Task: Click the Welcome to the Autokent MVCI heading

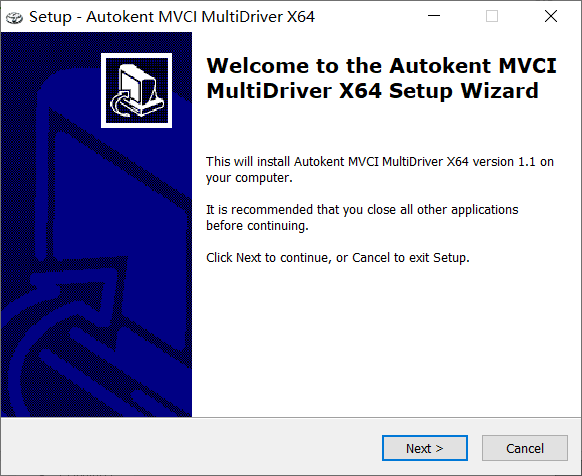Action: coord(381,78)
